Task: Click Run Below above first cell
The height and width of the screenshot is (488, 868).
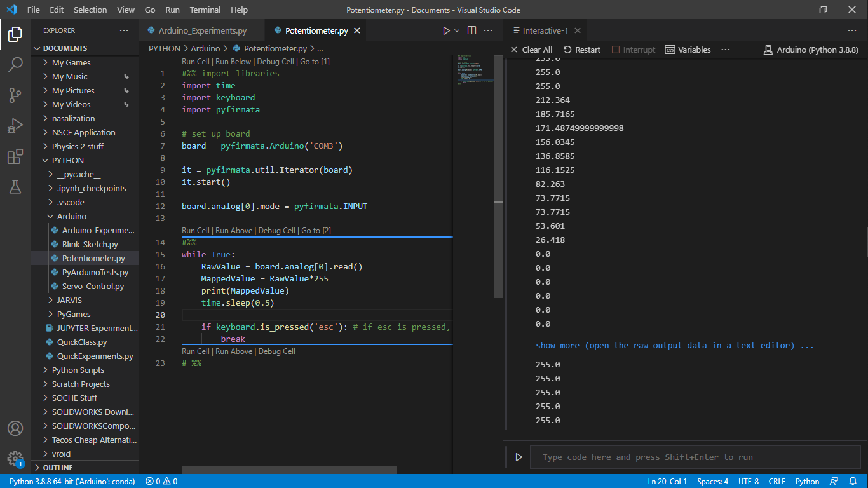Action: click(x=233, y=62)
